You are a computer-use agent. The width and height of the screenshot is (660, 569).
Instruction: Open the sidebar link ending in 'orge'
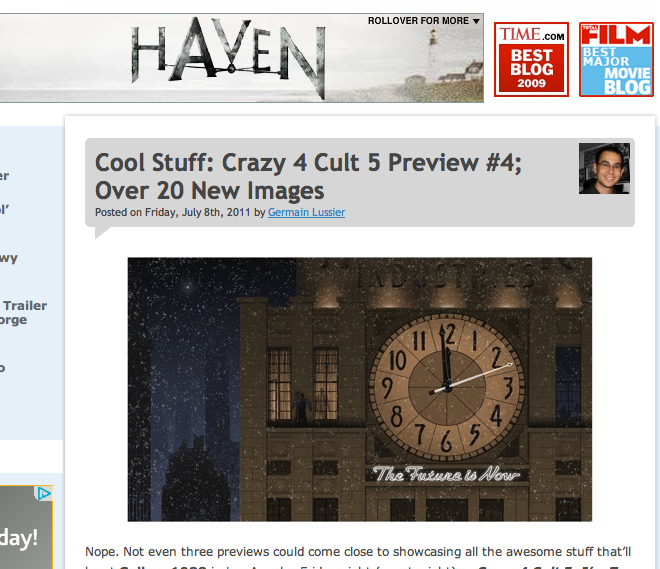13,320
